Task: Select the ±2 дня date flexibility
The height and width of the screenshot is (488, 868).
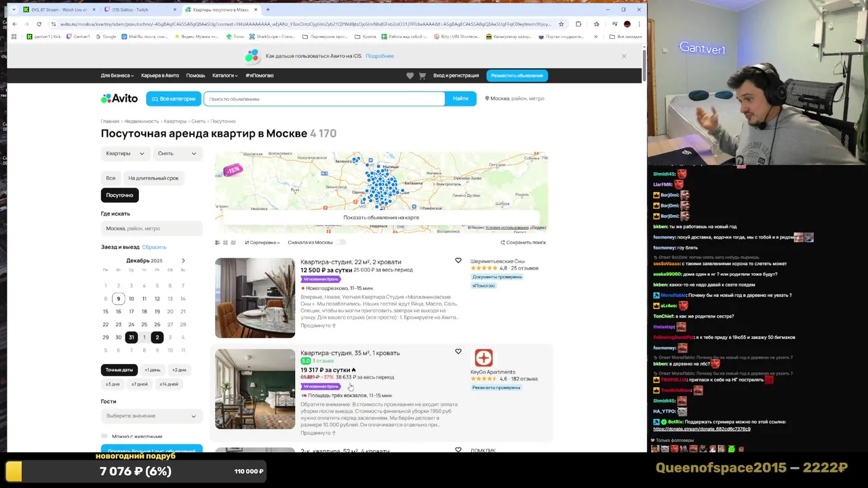Action: point(178,369)
